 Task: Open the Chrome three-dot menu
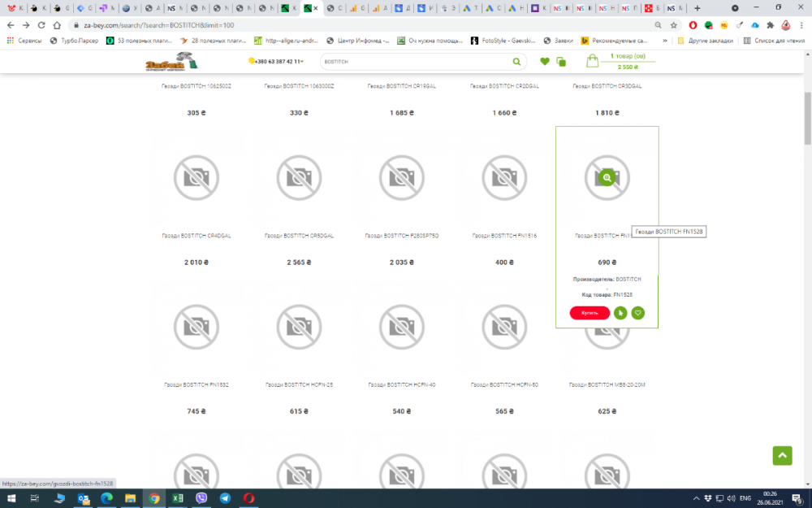pos(801,25)
